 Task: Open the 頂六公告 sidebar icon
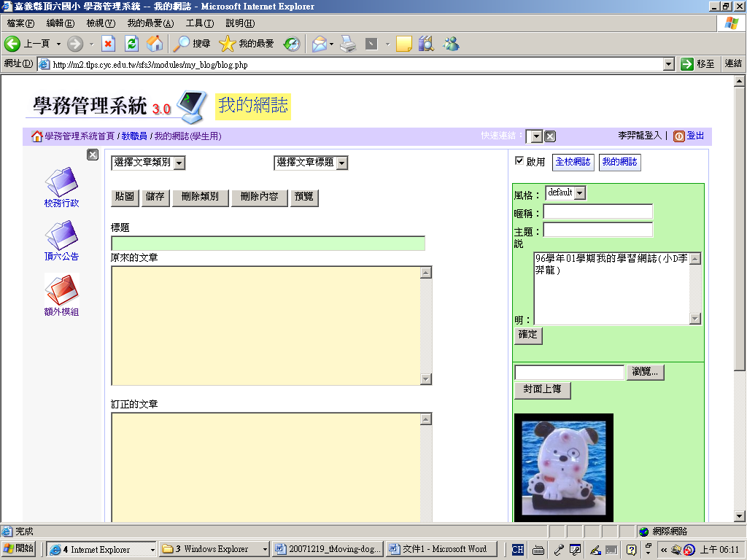(x=61, y=236)
